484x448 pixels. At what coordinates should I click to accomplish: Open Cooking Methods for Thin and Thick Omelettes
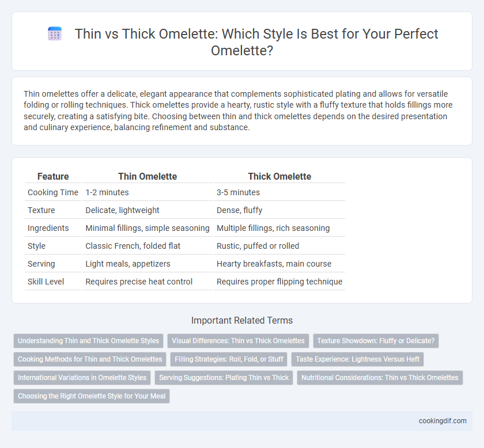coord(90,359)
